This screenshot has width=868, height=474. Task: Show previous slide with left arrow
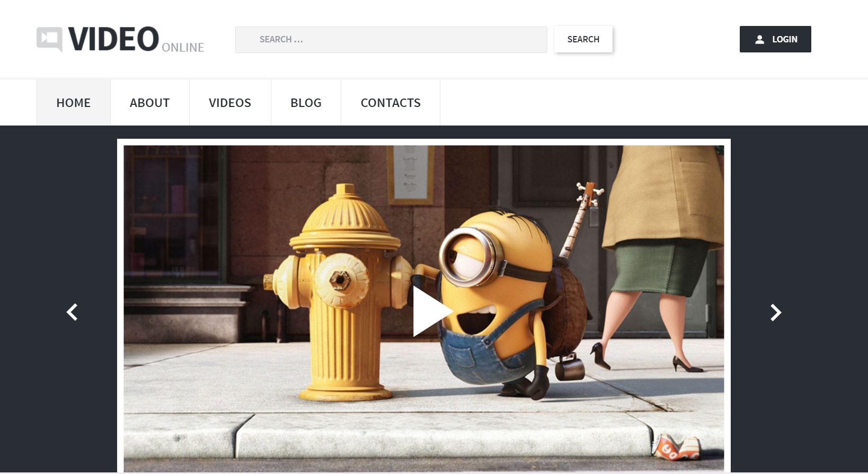(x=72, y=312)
